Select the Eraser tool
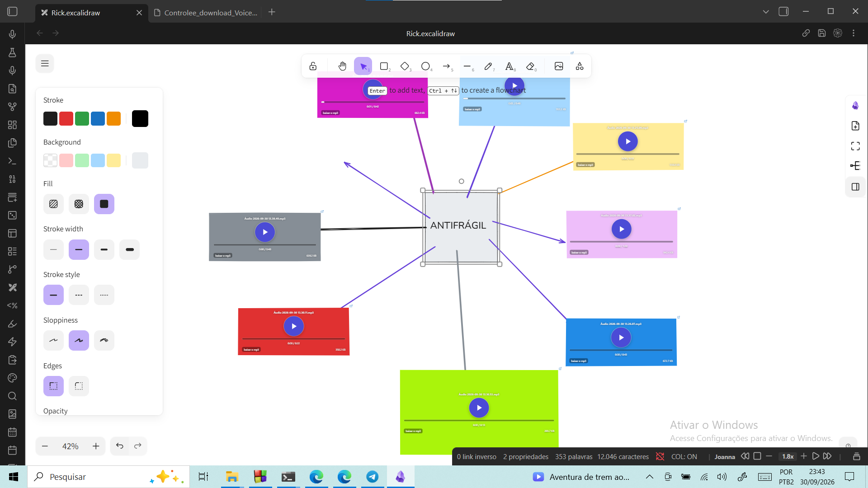This screenshot has width=868, height=488. click(x=531, y=66)
